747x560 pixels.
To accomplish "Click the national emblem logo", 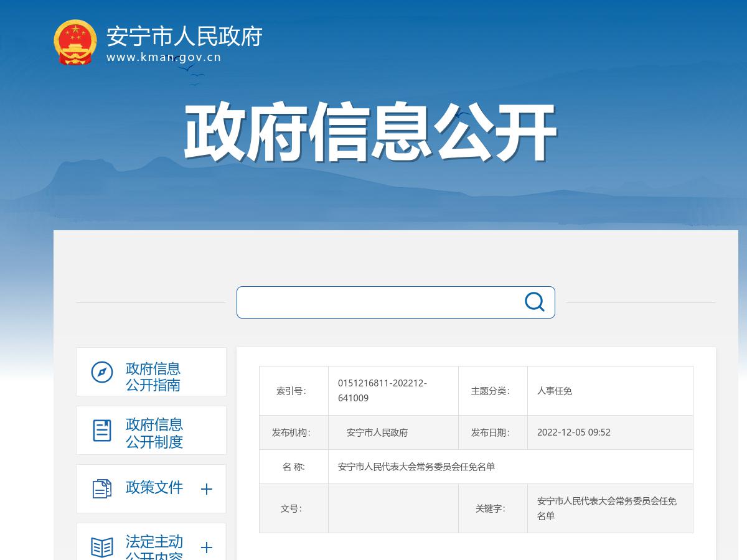I will [x=75, y=42].
